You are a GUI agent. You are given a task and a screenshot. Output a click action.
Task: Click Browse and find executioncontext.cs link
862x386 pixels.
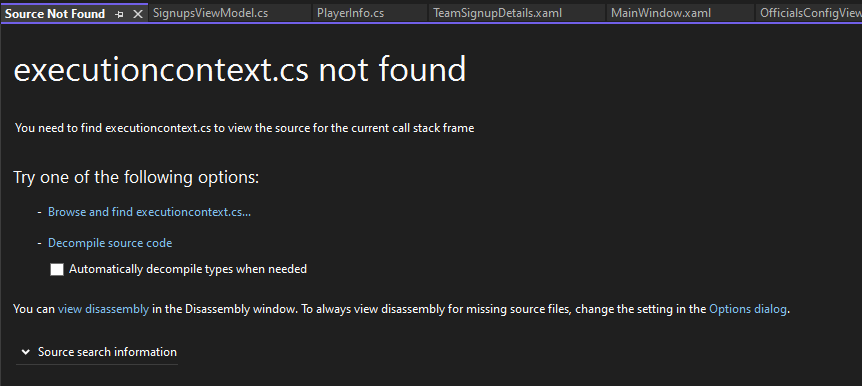(150, 212)
